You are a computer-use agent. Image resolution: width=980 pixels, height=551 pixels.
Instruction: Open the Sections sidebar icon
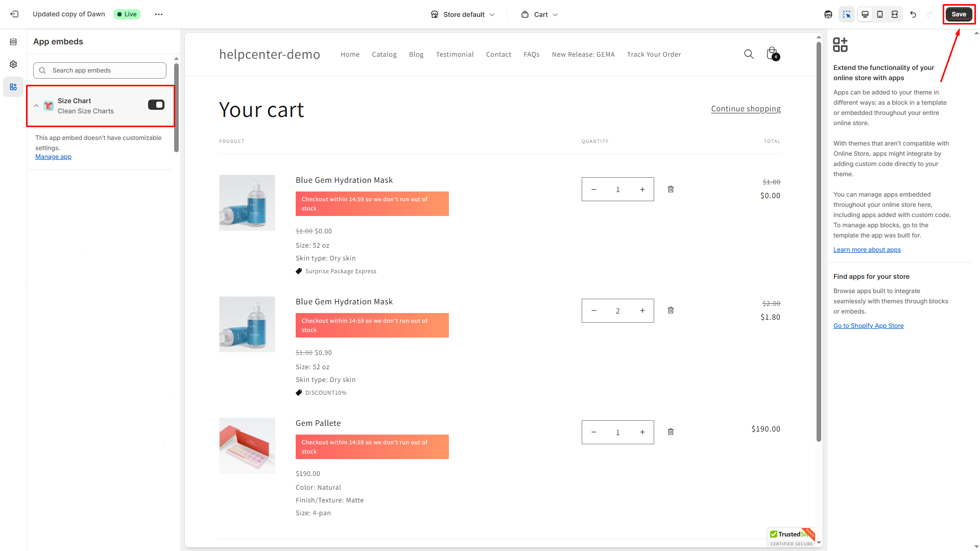point(13,42)
